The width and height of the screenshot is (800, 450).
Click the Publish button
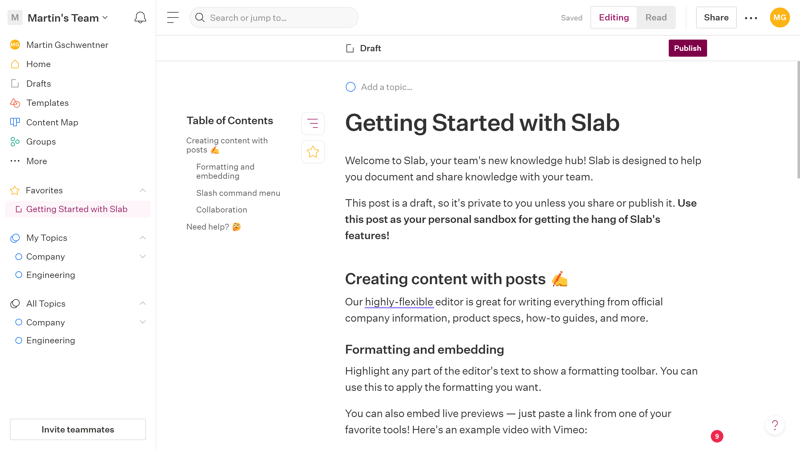(687, 48)
